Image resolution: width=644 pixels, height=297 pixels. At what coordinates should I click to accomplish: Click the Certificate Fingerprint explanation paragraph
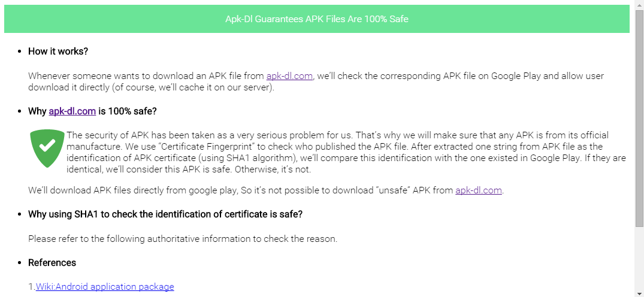click(346, 153)
